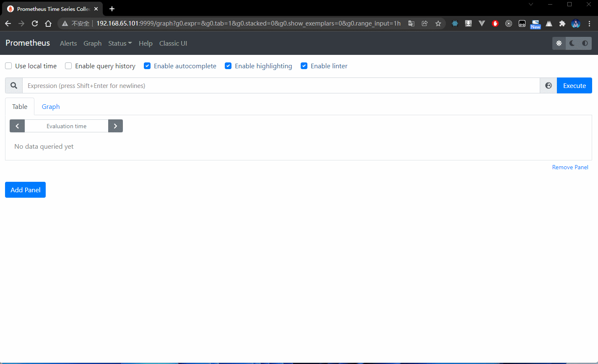Viewport: 598px width, 364px height.
Task: Open the concentric circles extension icon
Action: 509,23
